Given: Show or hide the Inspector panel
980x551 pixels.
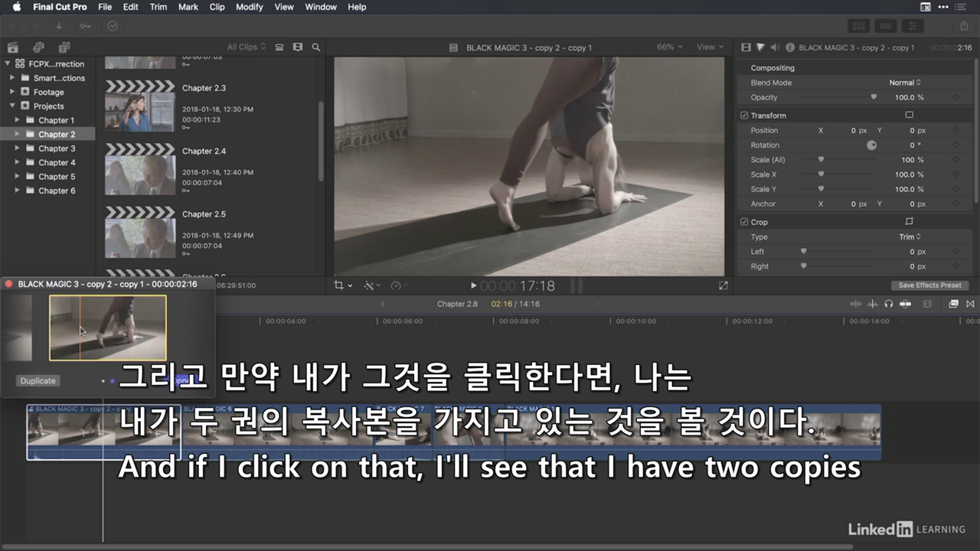Looking at the screenshot, I should [x=913, y=26].
